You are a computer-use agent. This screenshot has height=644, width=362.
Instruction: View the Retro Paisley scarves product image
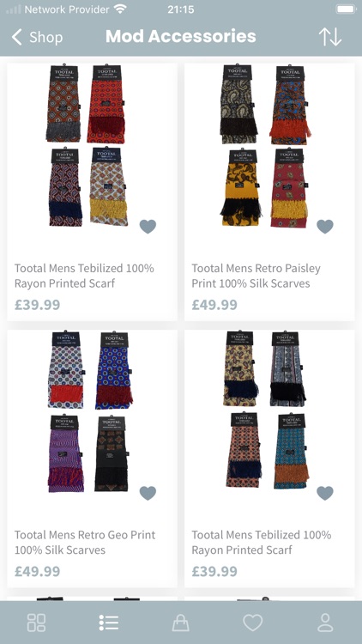[265, 146]
